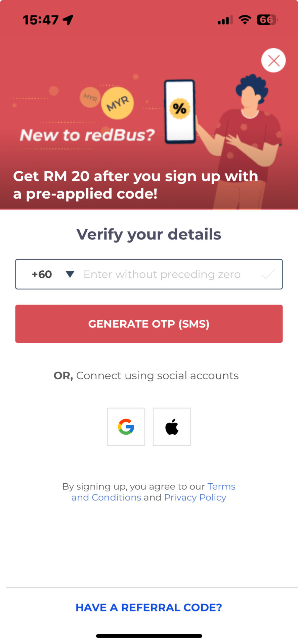Viewport: 298px width, 644px height.
Task: Tap the small orange MYR coin
Action: click(90, 98)
